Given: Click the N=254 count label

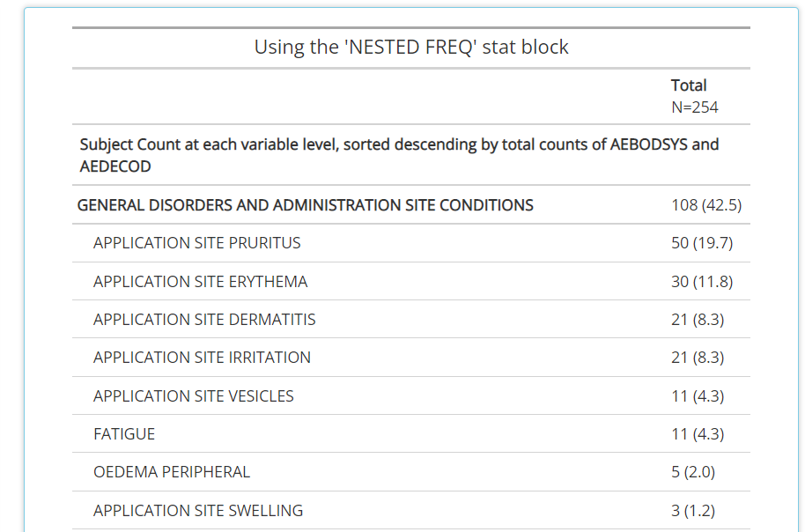Looking at the screenshot, I should (x=695, y=107).
